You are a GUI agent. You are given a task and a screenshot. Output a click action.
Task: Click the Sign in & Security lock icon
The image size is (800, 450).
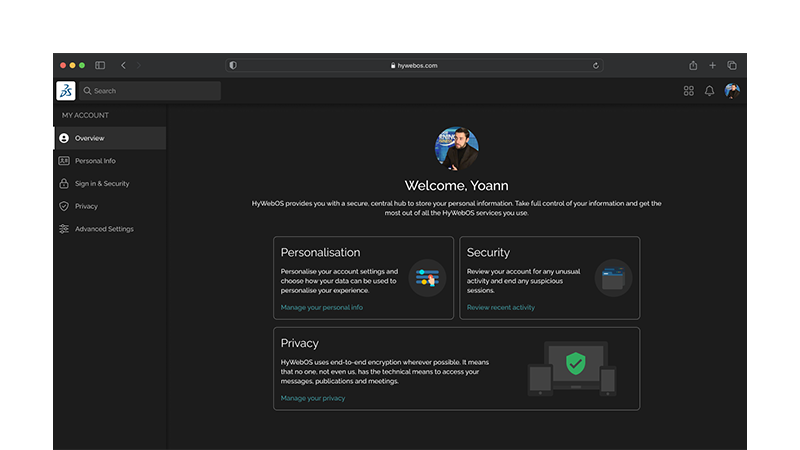(64, 183)
